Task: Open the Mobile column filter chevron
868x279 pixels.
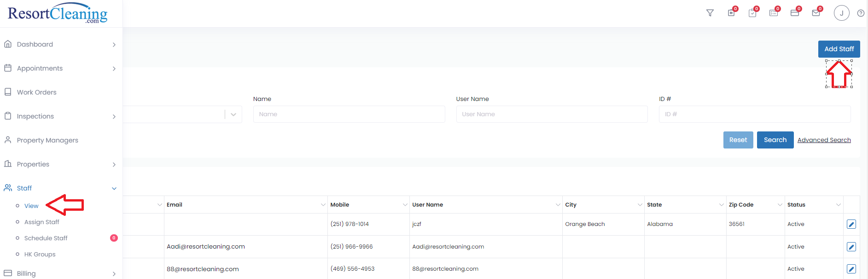Action: click(405, 205)
